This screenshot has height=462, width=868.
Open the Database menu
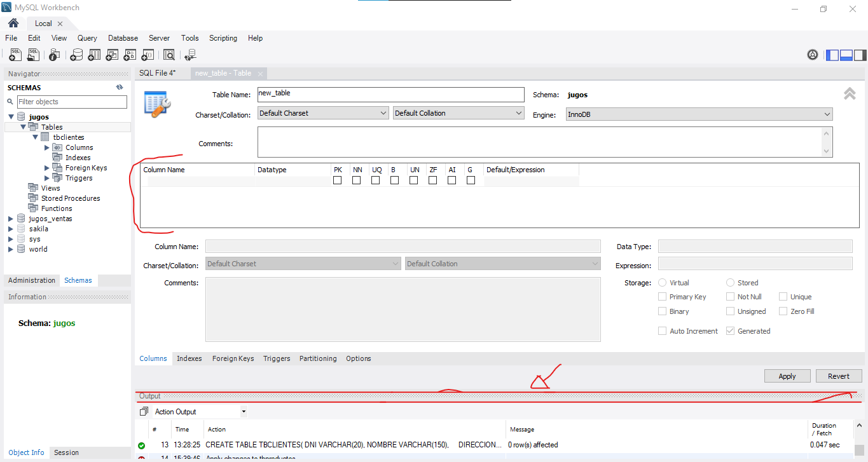click(x=123, y=38)
